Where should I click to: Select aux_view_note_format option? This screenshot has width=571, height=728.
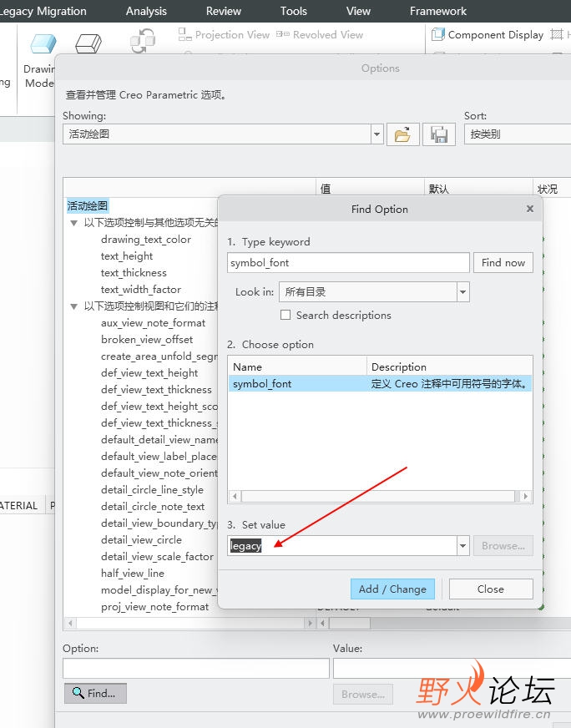[x=153, y=323]
